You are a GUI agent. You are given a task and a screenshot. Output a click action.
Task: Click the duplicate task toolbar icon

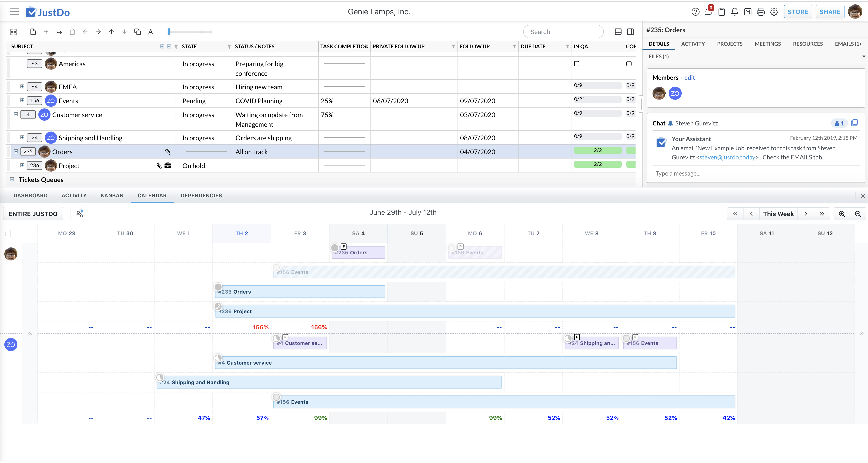tap(137, 32)
